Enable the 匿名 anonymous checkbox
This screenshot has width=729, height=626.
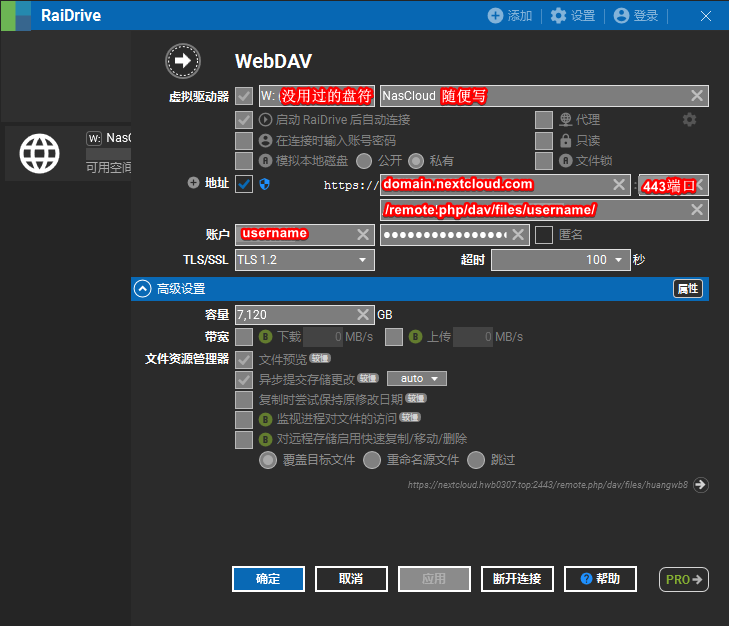tap(543, 234)
